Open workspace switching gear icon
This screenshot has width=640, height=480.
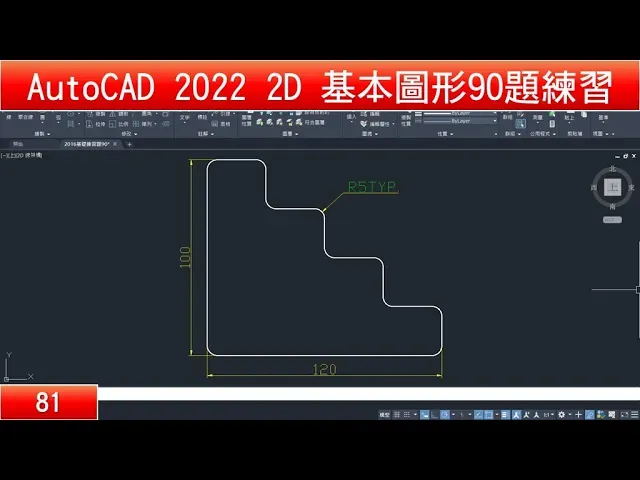coord(561,414)
